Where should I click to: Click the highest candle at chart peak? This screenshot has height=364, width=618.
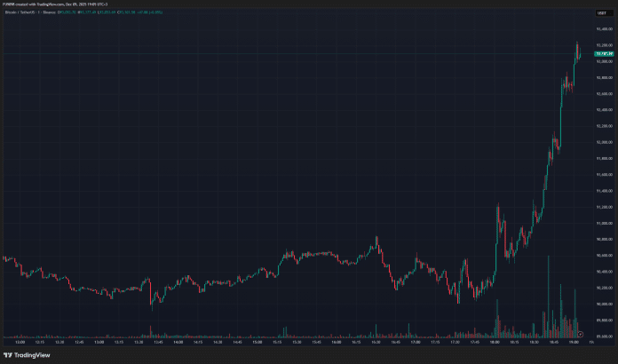(577, 44)
